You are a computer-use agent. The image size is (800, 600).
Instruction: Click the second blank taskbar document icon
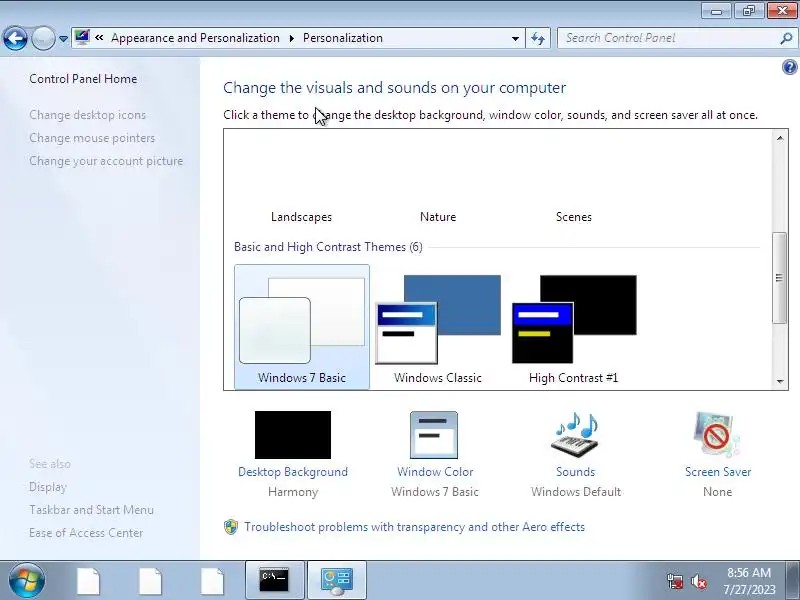[151, 581]
